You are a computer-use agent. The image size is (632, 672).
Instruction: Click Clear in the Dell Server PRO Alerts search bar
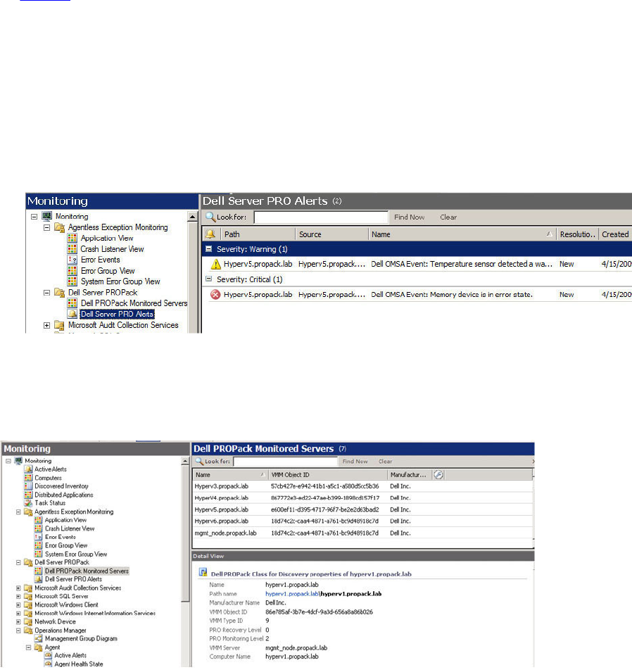coord(448,217)
